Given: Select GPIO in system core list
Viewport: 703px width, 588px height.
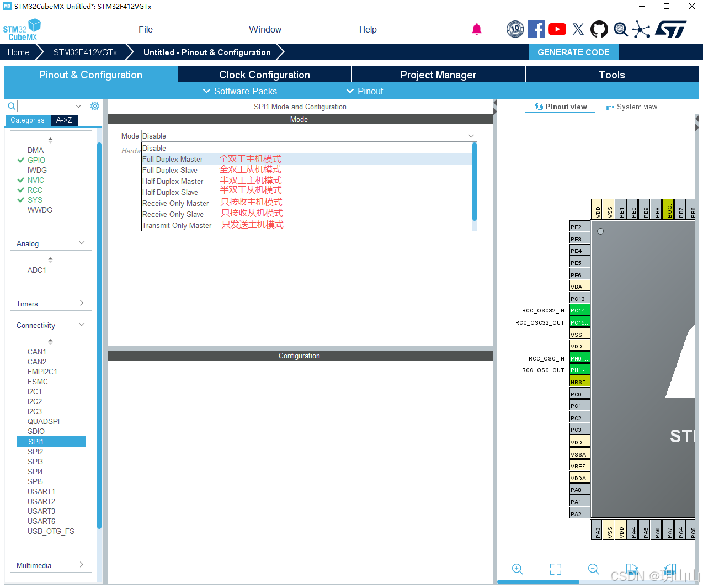Looking at the screenshot, I should 36,160.
